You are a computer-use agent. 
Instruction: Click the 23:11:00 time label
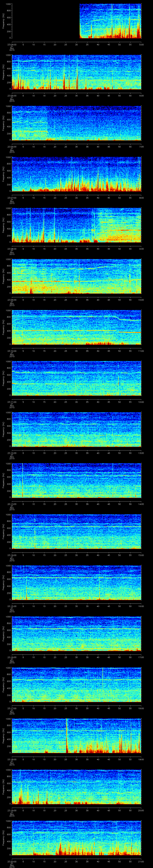[12, 402]
